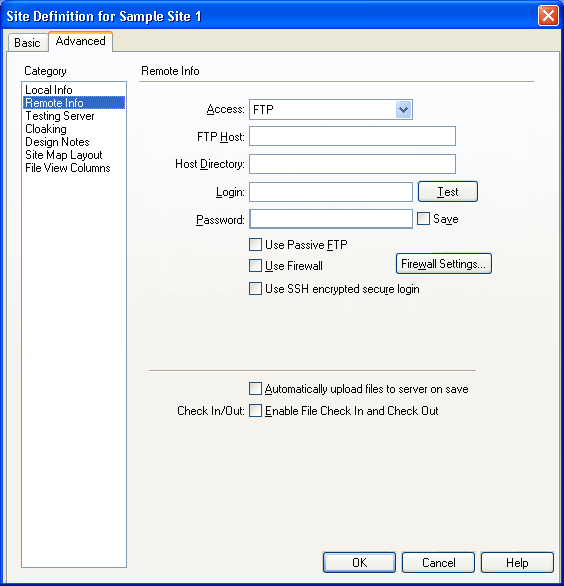Tick Automatically upload files on save
This screenshot has width=564, height=586.
[x=255, y=389]
